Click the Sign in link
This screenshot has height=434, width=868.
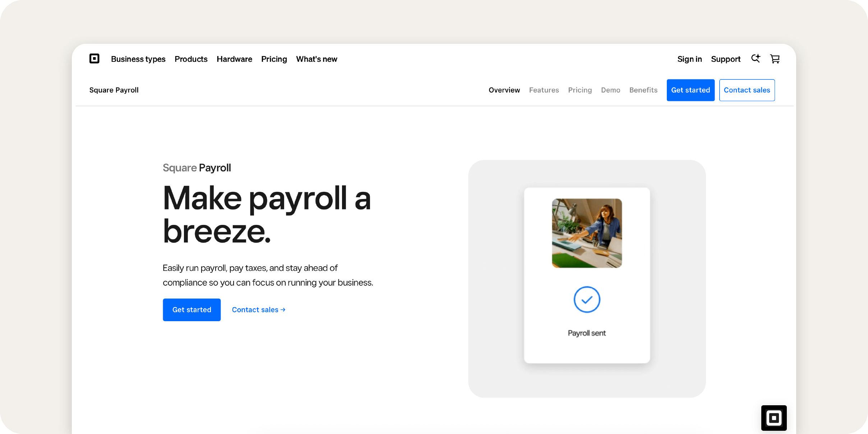[x=689, y=59]
